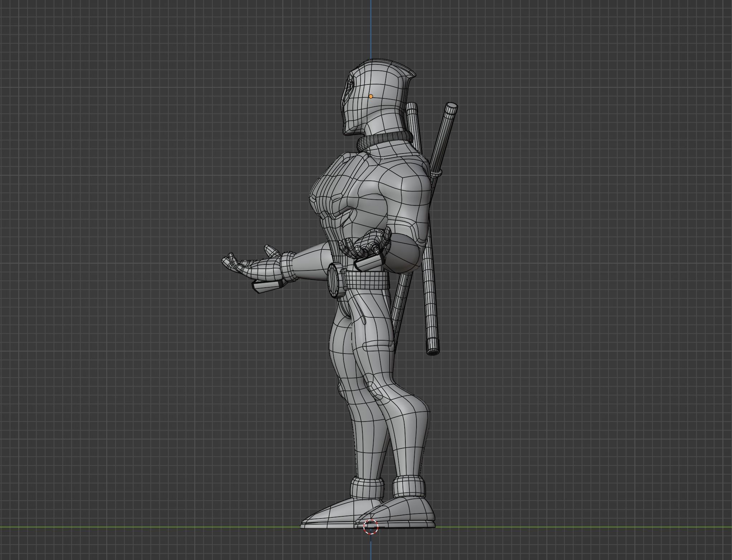Viewport: 732px width, 560px height.
Task: Click the orange origin dot on head
Action: (x=371, y=97)
